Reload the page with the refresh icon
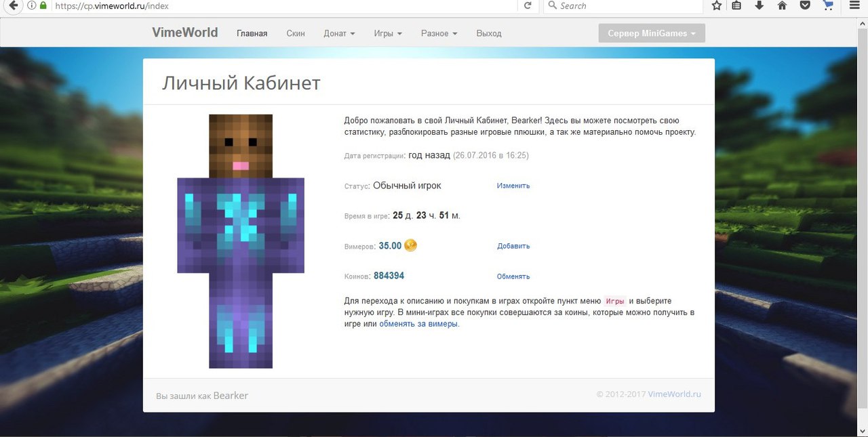Screen dimensions: 868x437 point(528,5)
